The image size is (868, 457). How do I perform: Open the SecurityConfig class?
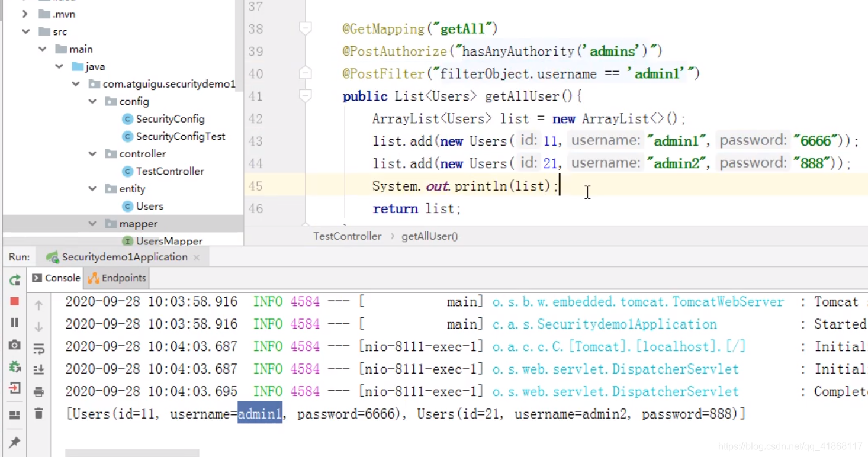point(170,119)
